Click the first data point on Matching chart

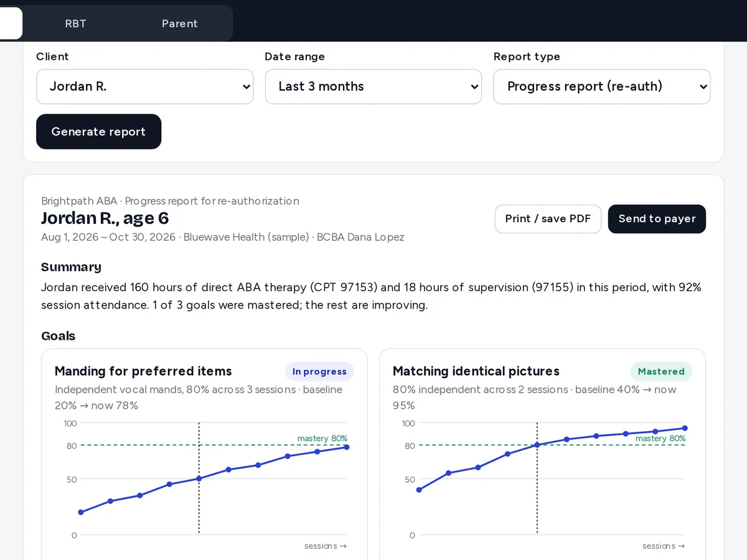point(419,490)
